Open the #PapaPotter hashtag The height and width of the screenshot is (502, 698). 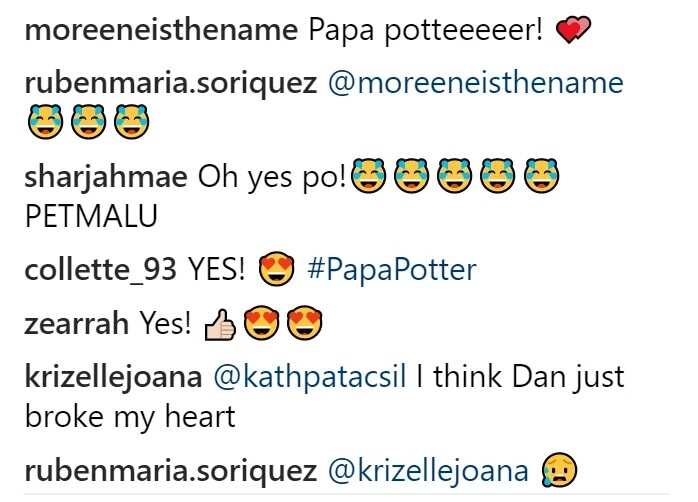(392, 270)
